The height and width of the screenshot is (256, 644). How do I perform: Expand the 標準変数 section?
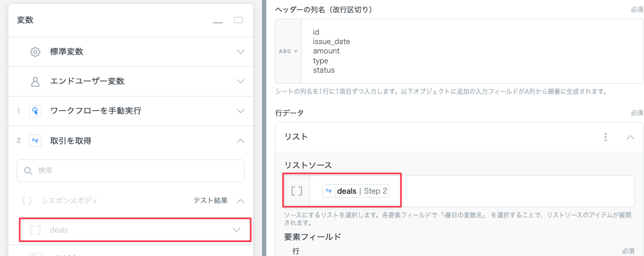(x=241, y=52)
